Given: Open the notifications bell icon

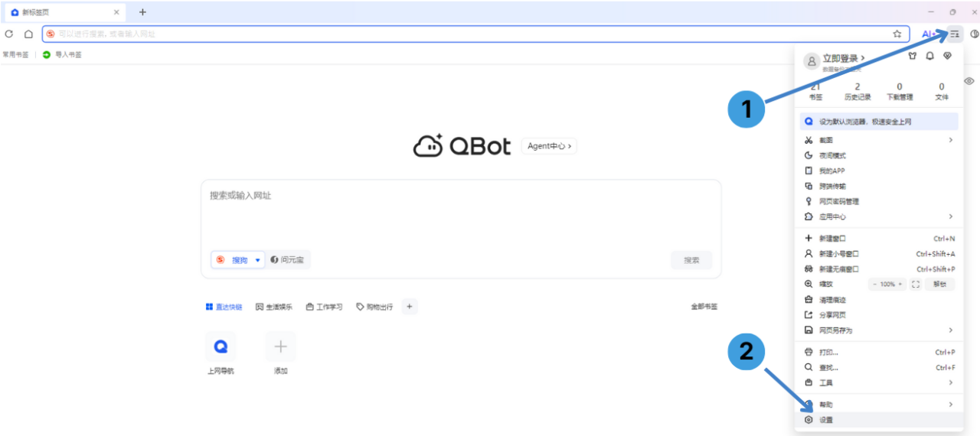Looking at the screenshot, I should pyautogui.click(x=929, y=56).
